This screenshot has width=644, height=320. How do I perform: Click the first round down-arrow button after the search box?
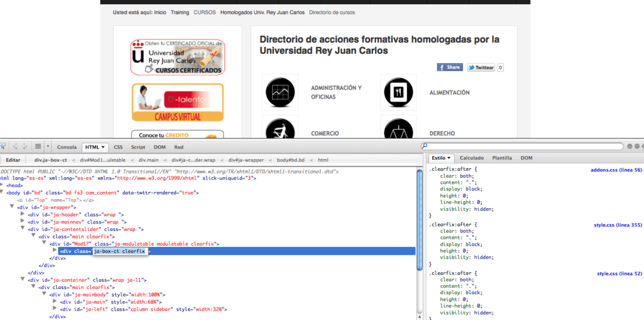point(629,146)
